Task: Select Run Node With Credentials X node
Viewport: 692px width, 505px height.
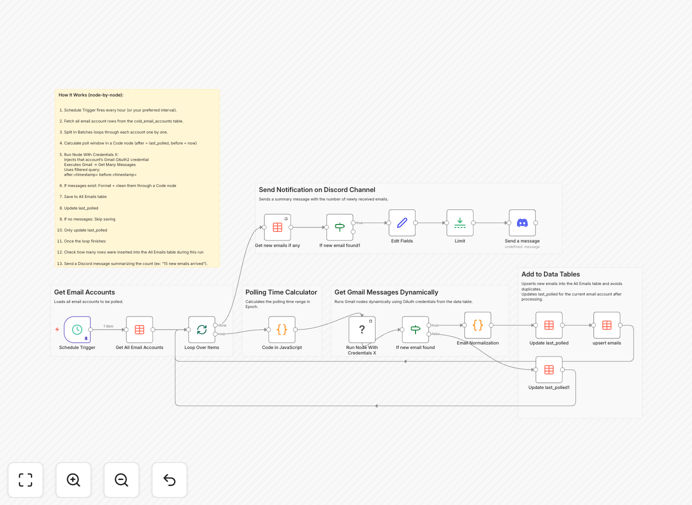Action: (362, 329)
